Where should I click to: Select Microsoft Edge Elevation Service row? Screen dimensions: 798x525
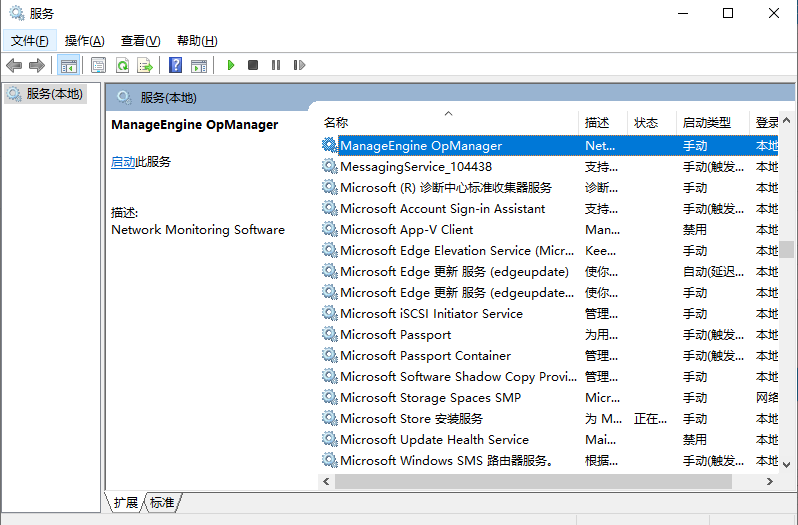tap(550, 250)
